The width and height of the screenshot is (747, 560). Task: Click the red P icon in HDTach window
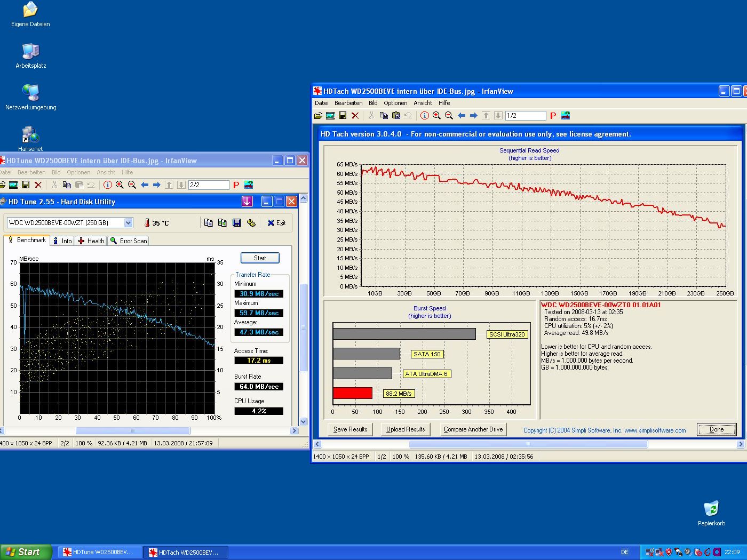[553, 116]
